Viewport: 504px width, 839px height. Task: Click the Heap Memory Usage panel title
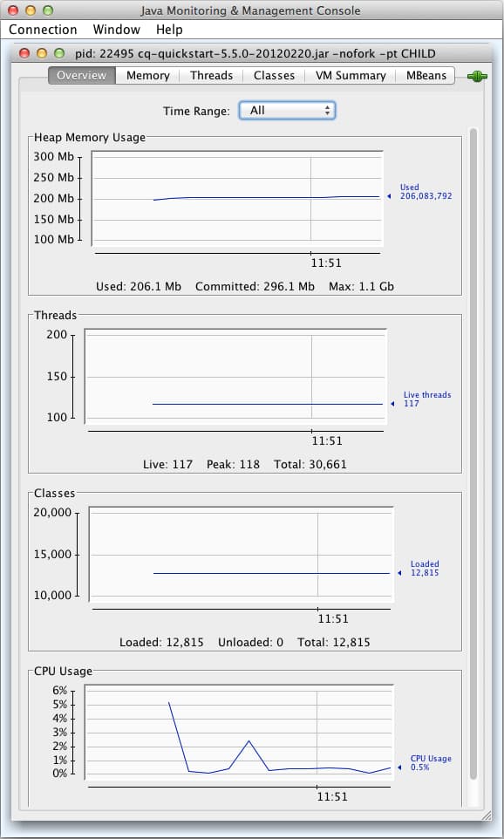(90, 138)
